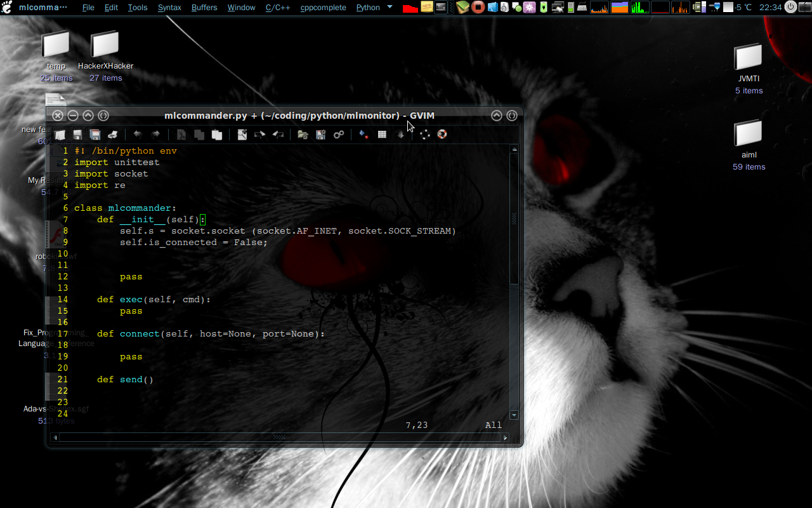Click the purple brightness panel applet
Image resolution: width=812 pixels, height=508 pixels.
(x=529, y=8)
